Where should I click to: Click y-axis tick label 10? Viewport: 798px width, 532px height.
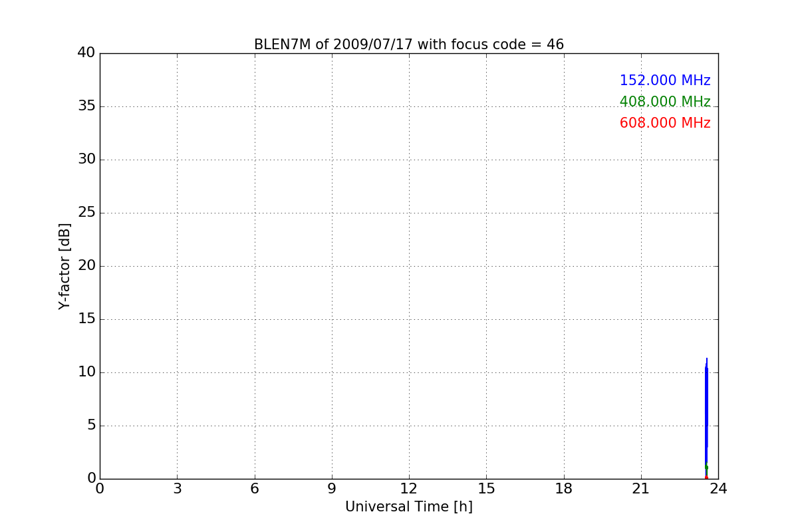click(x=86, y=372)
